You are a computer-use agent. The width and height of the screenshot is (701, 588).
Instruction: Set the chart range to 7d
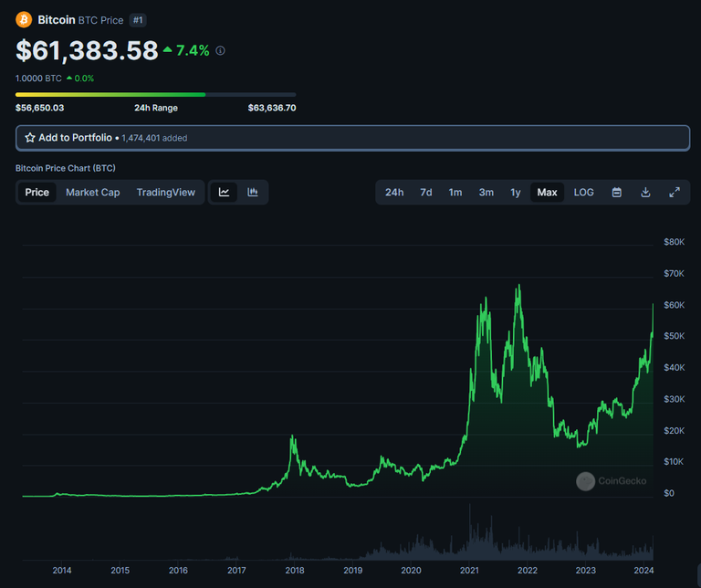click(x=426, y=193)
